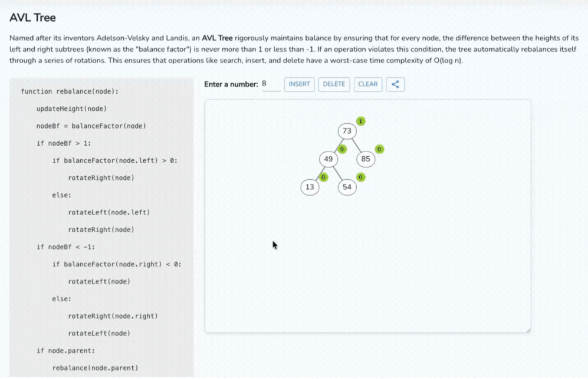Click balance factor badge above node 73
Screen dimensions: 588x379
coord(361,121)
